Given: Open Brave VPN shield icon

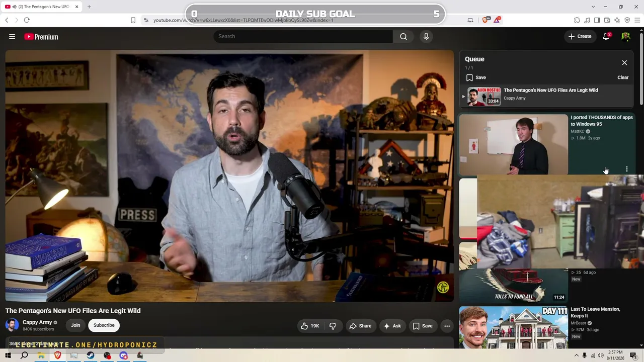Looking at the screenshot, I should [x=627, y=20].
